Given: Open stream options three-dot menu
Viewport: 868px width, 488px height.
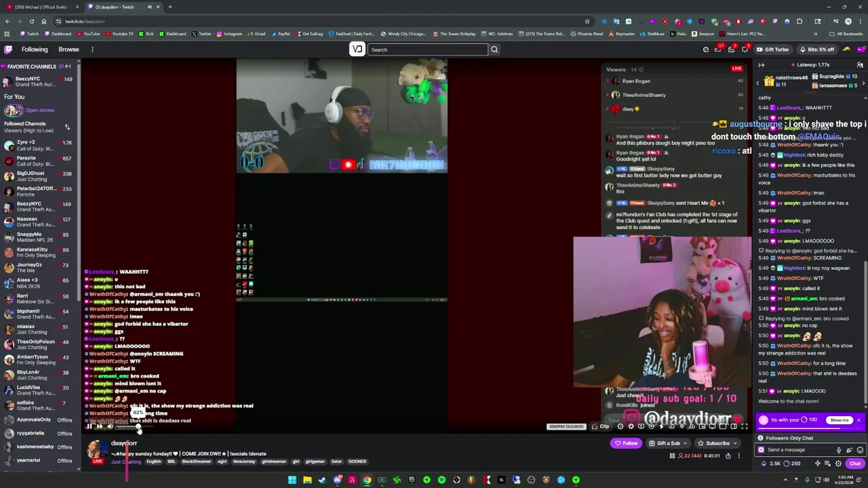Looking at the screenshot, I should [x=739, y=456].
